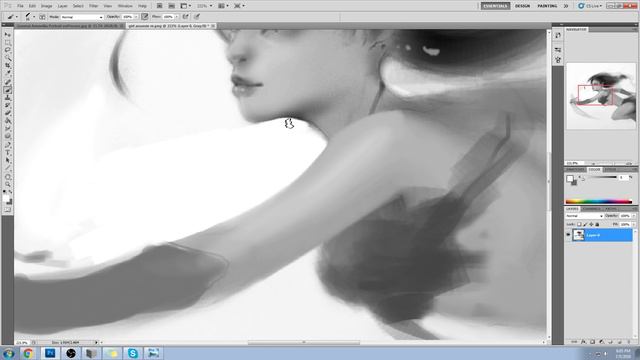640x360 pixels.
Task: Open the Window menu
Action: pyautogui.click(x=125, y=6)
